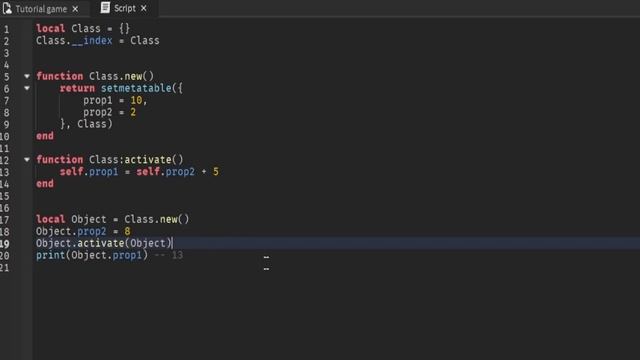This screenshot has height=360, width=640.
Task: Click line number 1 in the gutter
Action: tap(6, 29)
